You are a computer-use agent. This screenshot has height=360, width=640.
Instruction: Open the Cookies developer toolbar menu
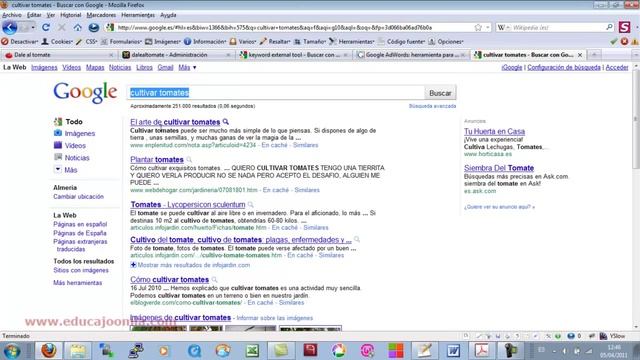[x=57, y=42]
